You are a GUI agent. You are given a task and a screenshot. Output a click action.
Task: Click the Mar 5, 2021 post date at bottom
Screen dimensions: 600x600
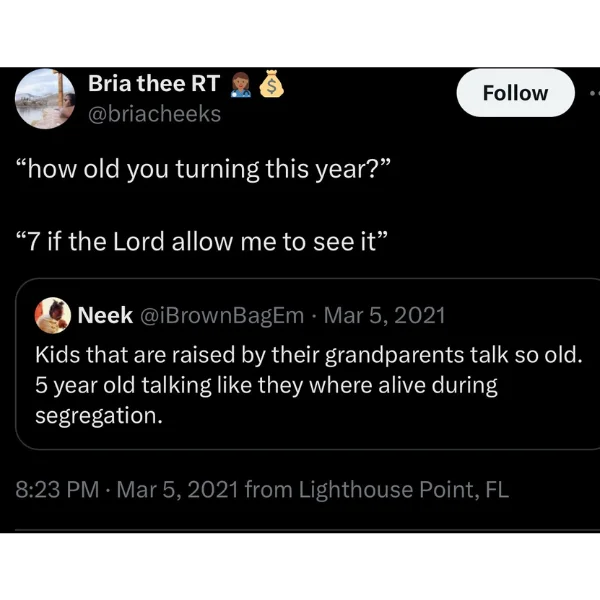point(178,489)
